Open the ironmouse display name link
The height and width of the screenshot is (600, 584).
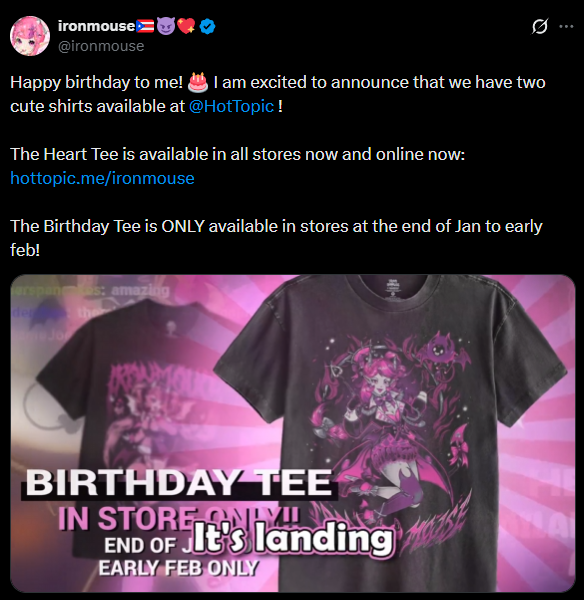[96, 26]
